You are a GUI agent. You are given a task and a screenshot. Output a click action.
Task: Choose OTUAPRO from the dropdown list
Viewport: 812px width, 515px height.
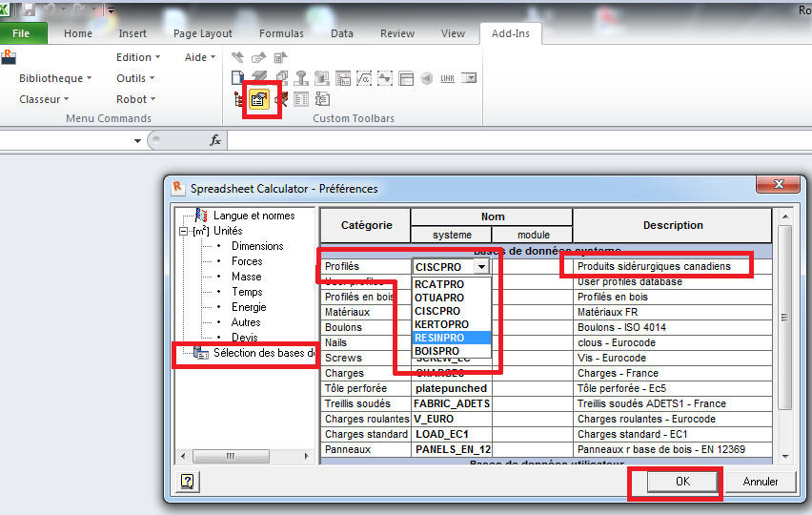pyautogui.click(x=452, y=298)
